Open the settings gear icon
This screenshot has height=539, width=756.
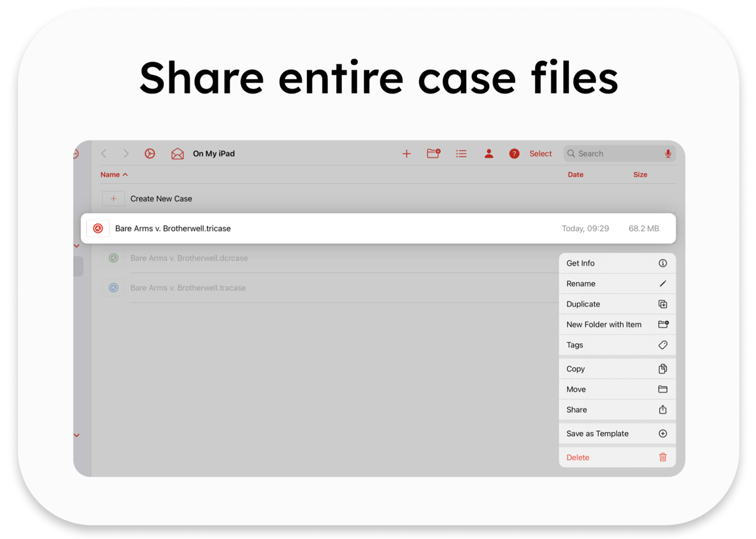point(149,153)
